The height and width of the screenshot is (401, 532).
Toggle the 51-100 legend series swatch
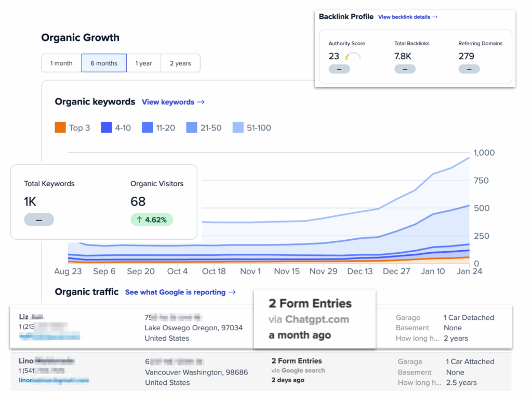(237, 128)
